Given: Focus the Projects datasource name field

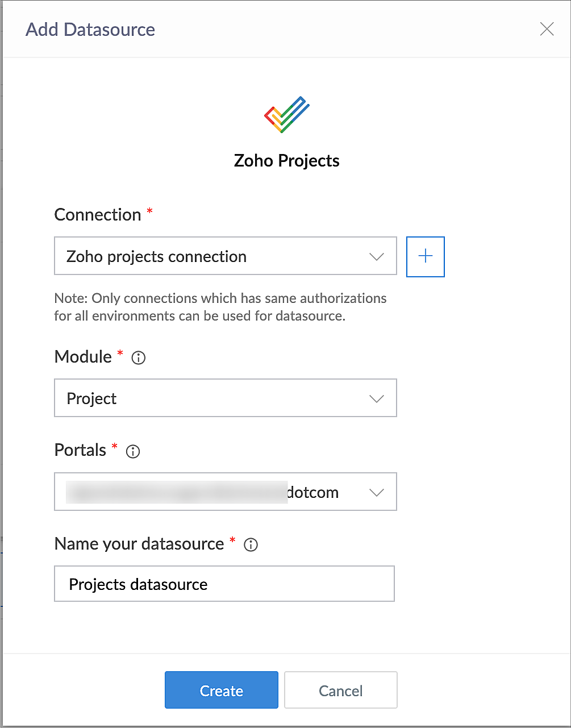Looking at the screenshot, I should 224,584.
